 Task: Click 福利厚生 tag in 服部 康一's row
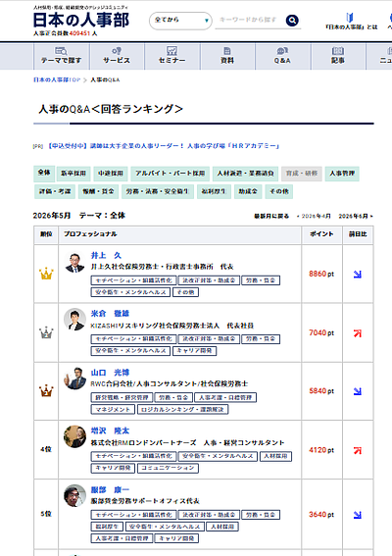click(x=107, y=527)
